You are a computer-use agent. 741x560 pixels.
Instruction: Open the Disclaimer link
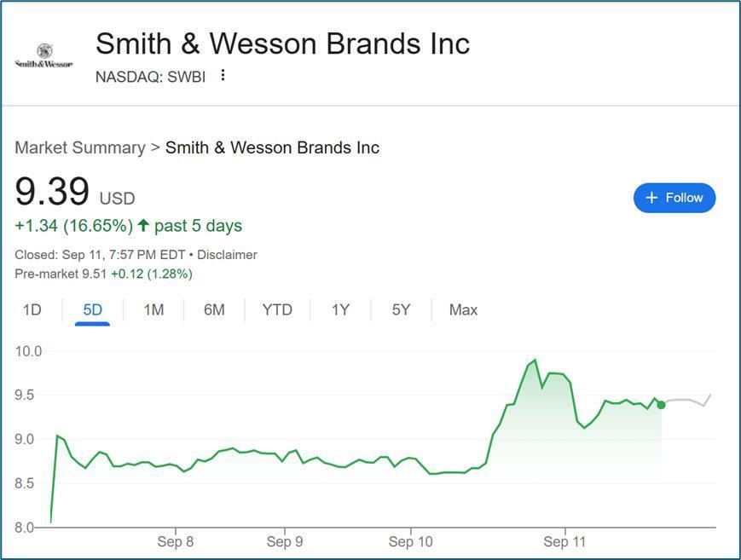pos(226,255)
